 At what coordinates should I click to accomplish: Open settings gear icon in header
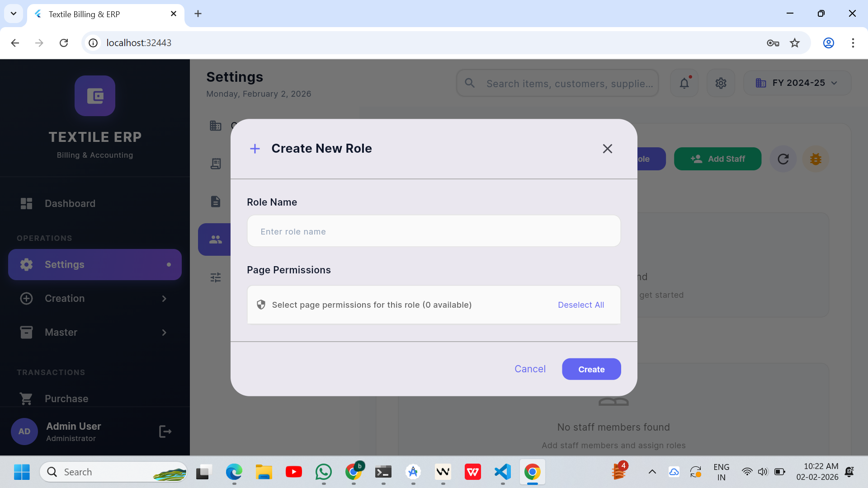721,83
